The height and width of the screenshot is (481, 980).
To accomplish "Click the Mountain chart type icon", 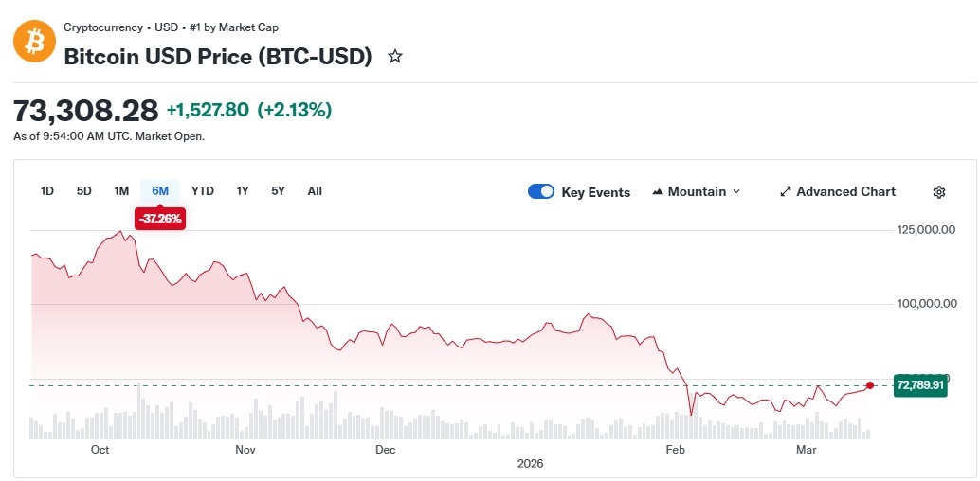I will tap(658, 192).
